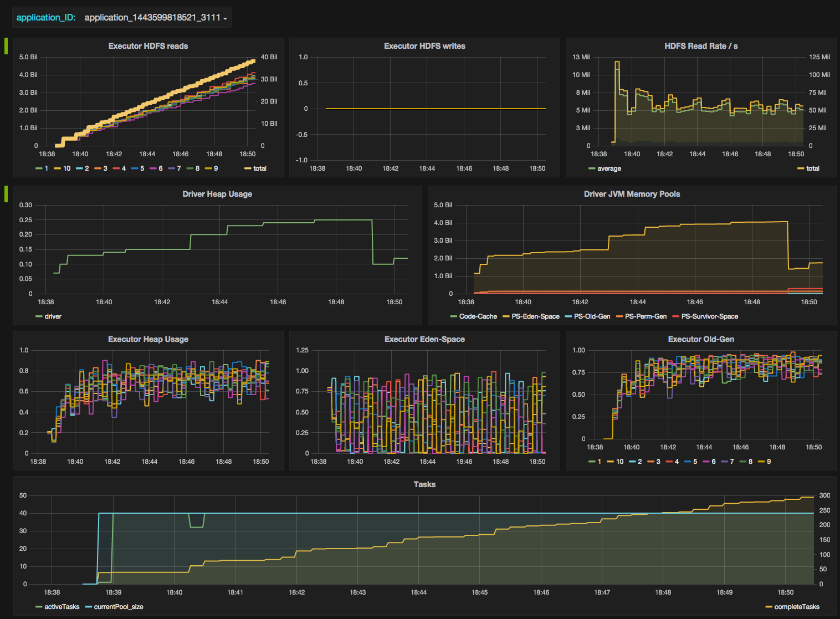This screenshot has width=840, height=619.
Task: Toggle the activeTasks series in Tasks legend
Action: click(x=62, y=607)
